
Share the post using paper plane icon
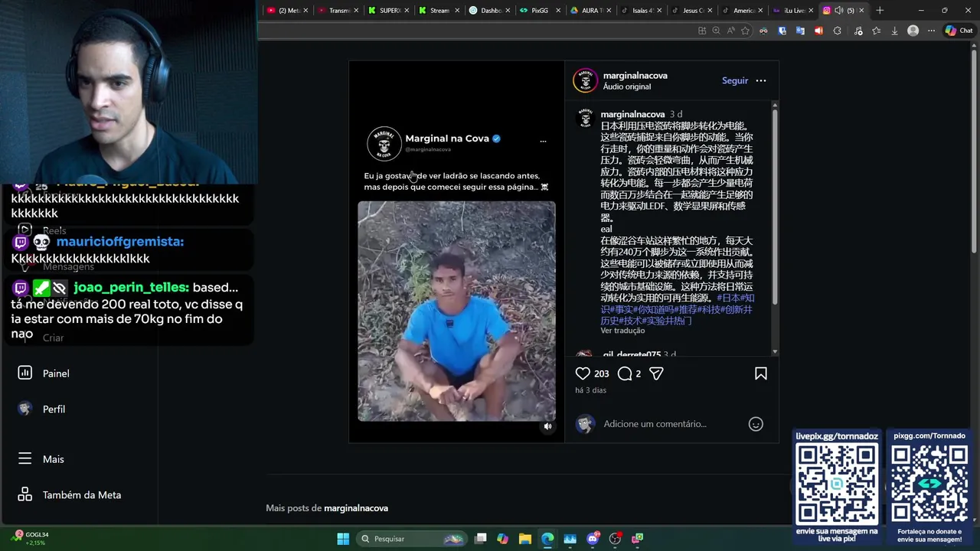[x=656, y=373]
